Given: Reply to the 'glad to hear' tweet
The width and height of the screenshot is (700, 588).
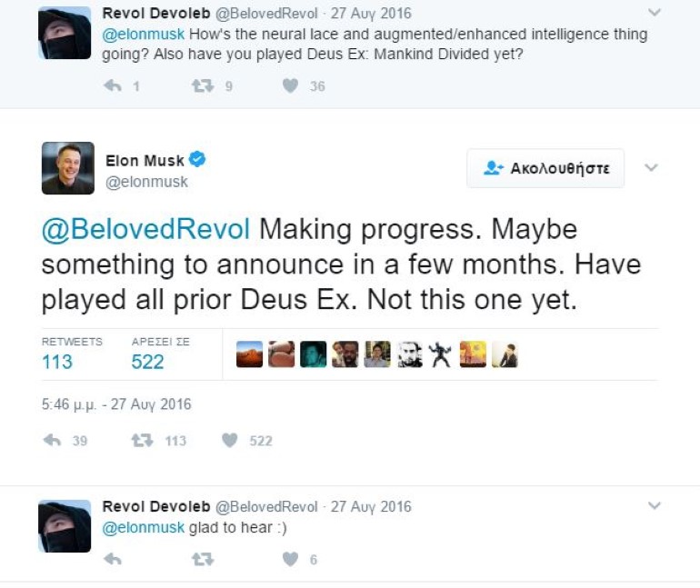Looking at the screenshot, I should click(113, 560).
